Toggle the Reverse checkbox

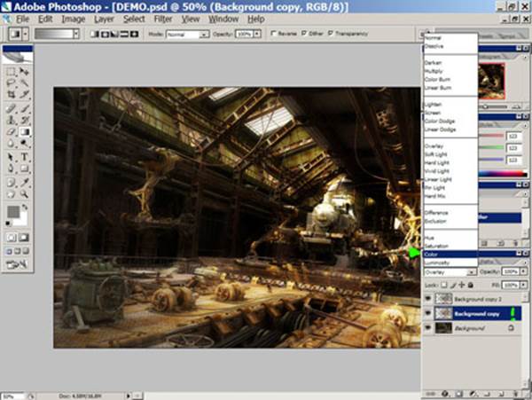[x=273, y=33]
